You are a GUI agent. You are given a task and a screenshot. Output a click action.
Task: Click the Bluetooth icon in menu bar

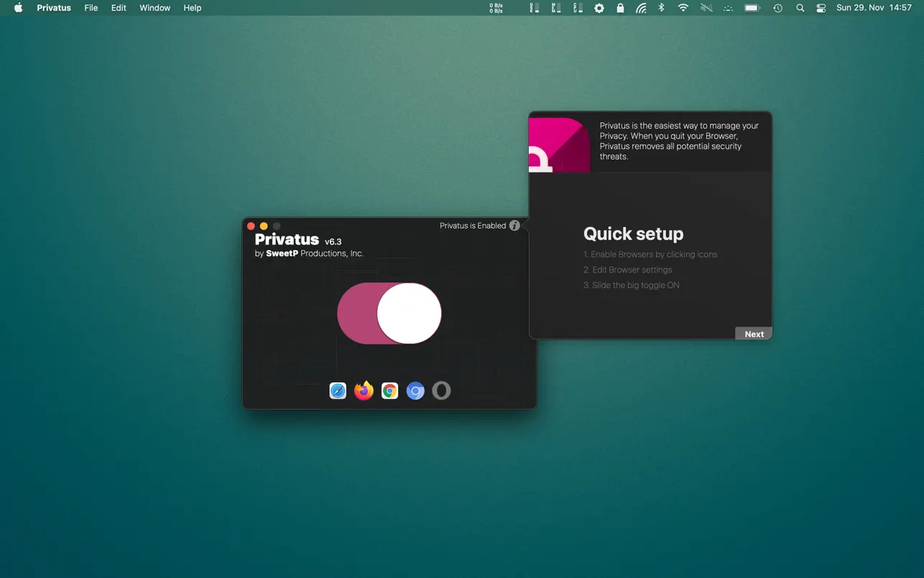(662, 8)
